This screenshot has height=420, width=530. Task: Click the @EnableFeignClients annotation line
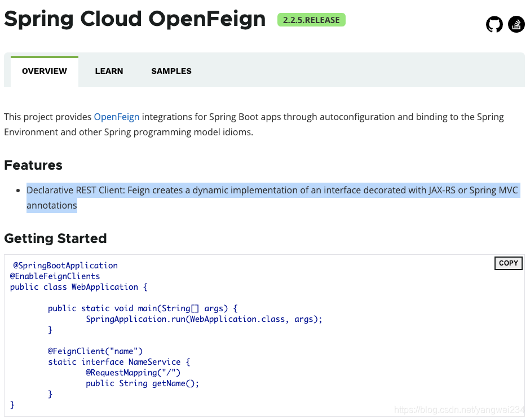pyautogui.click(x=55, y=276)
